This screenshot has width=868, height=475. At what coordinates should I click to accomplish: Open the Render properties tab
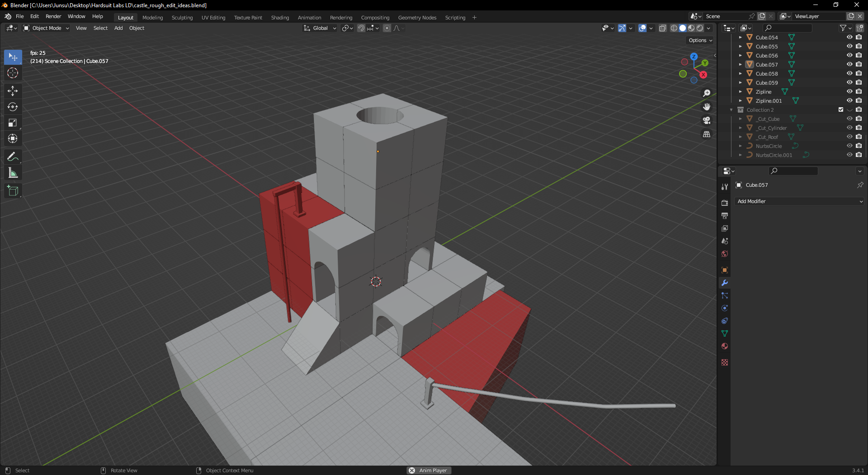[725, 203]
